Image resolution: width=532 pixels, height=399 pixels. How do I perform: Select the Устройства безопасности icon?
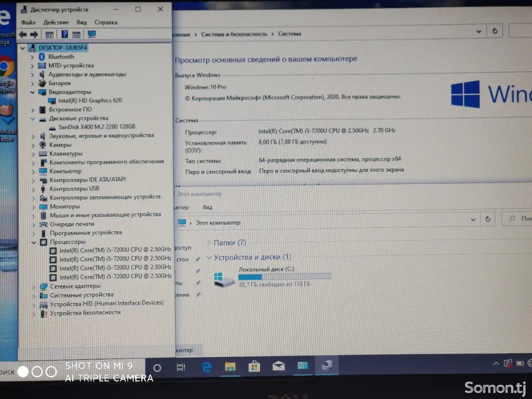(x=44, y=313)
